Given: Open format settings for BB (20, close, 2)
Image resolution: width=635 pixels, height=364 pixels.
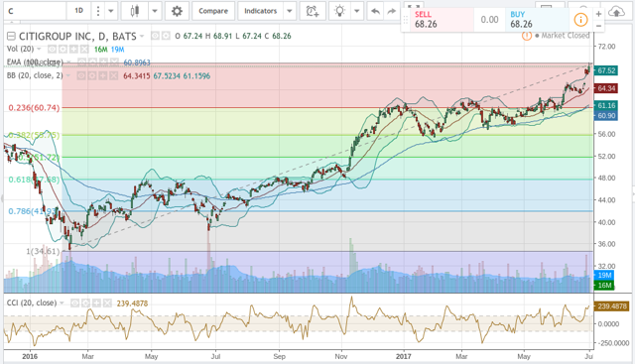Looking at the screenshot, I should coord(92,75).
